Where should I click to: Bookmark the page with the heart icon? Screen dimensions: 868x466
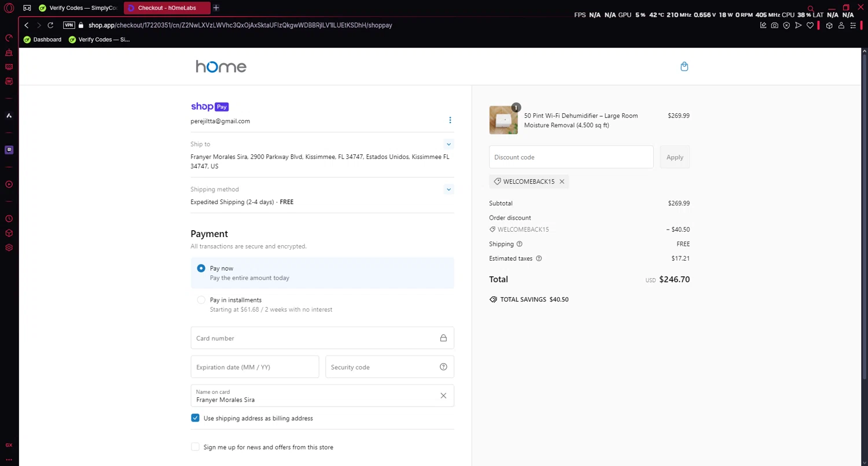point(810,25)
